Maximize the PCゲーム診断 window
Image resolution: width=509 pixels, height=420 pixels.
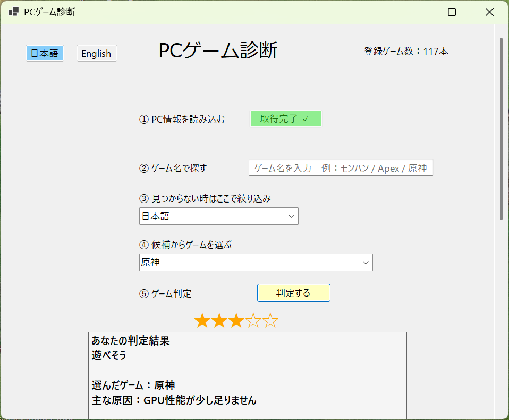click(452, 12)
